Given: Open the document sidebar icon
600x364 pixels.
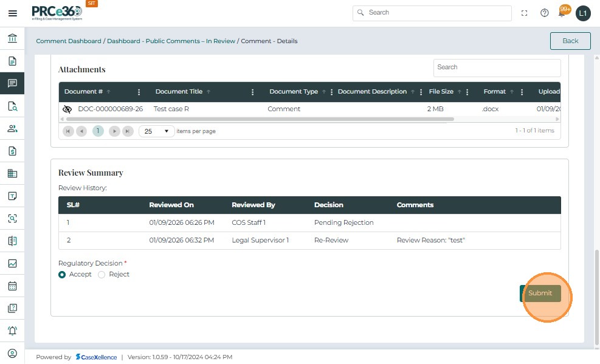Looking at the screenshot, I should pos(12,61).
